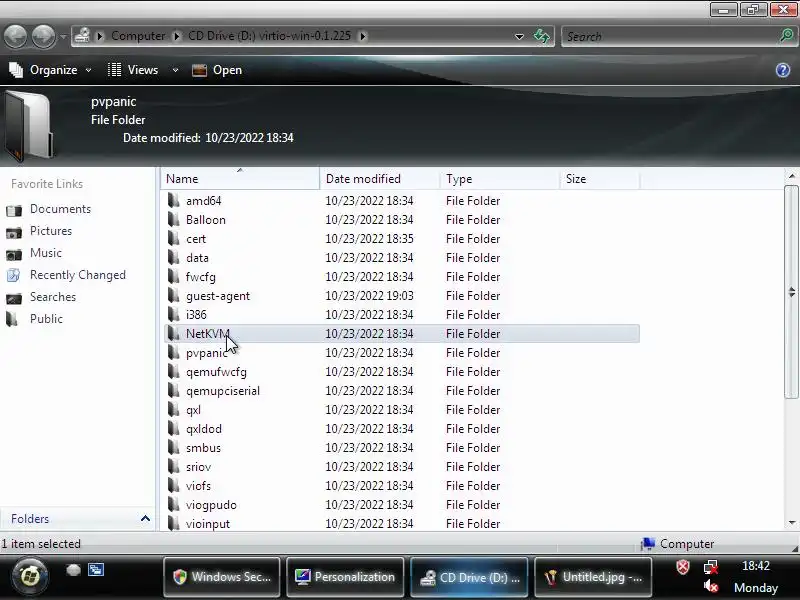Image resolution: width=800 pixels, height=600 pixels.
Task: Select Computer in the address breadcrumb
Action: [138, 36]
